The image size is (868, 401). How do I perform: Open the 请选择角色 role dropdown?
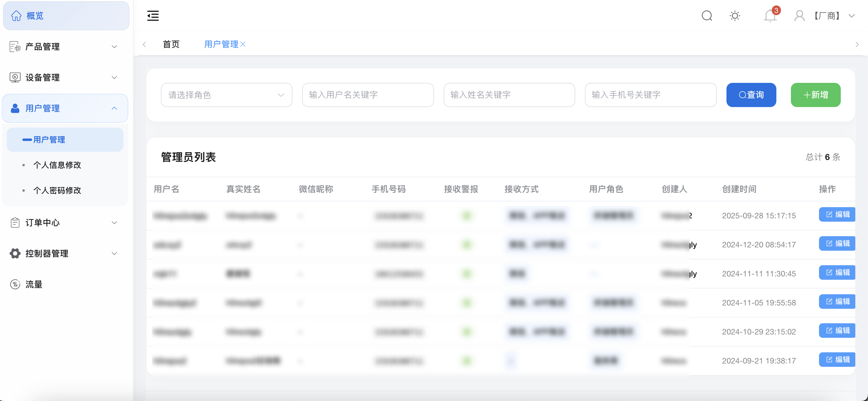(x=227, y=95)
